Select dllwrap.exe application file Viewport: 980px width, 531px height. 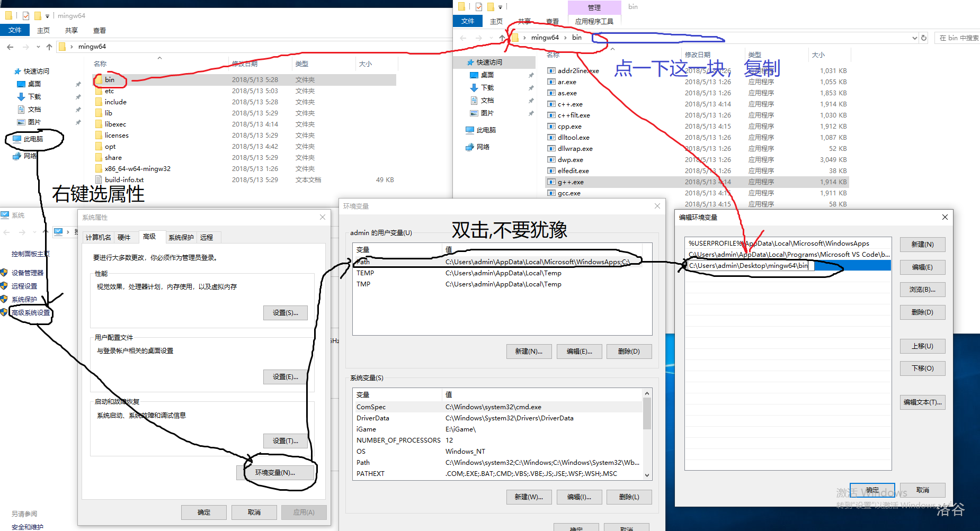click(x=575, y=149)
